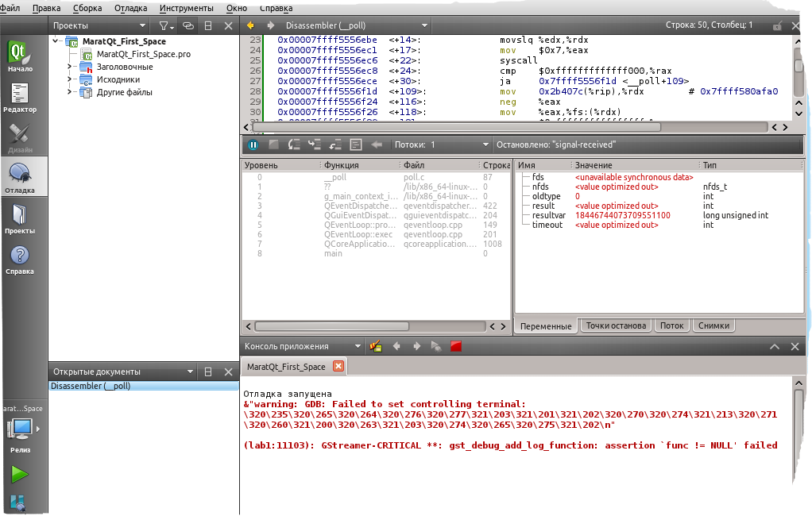Open the Инструменты menu
The width and height of the screenshot is (812, 516).
[x=187, y=8]
